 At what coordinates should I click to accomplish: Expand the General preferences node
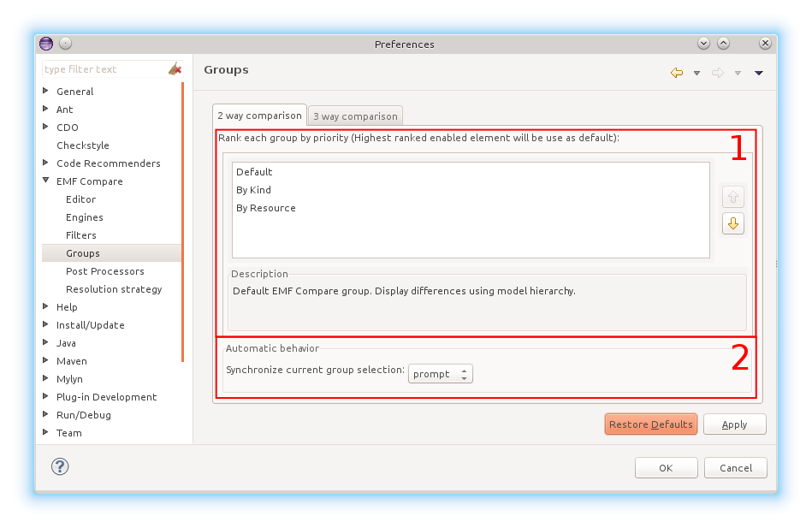click(46, 91)
